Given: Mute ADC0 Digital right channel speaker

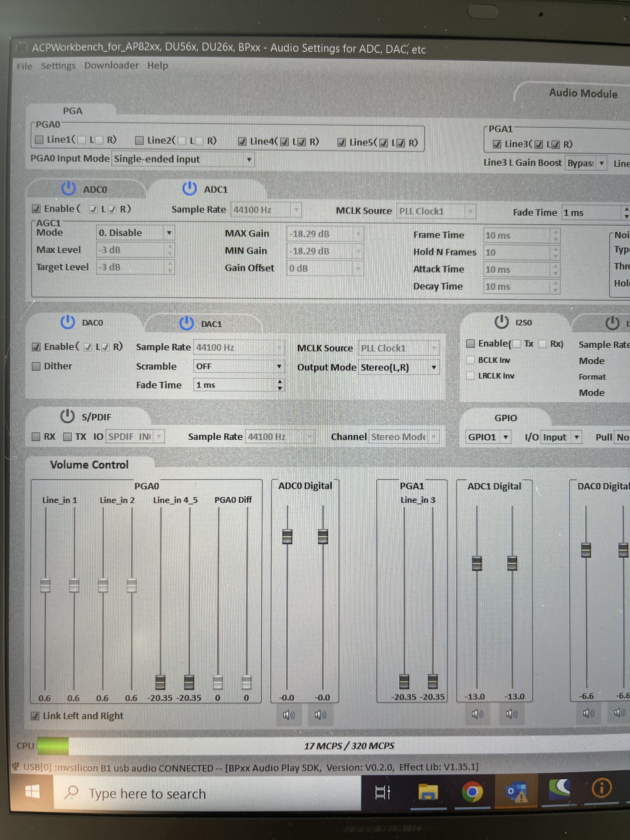Looking at the screenshot, I should click(320, 715).
